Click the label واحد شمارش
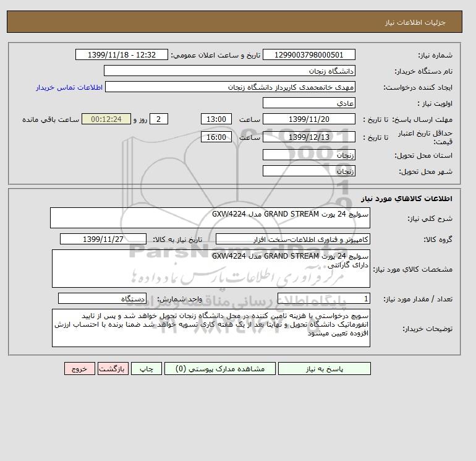The image size is (476, 461). coord(180,299)
